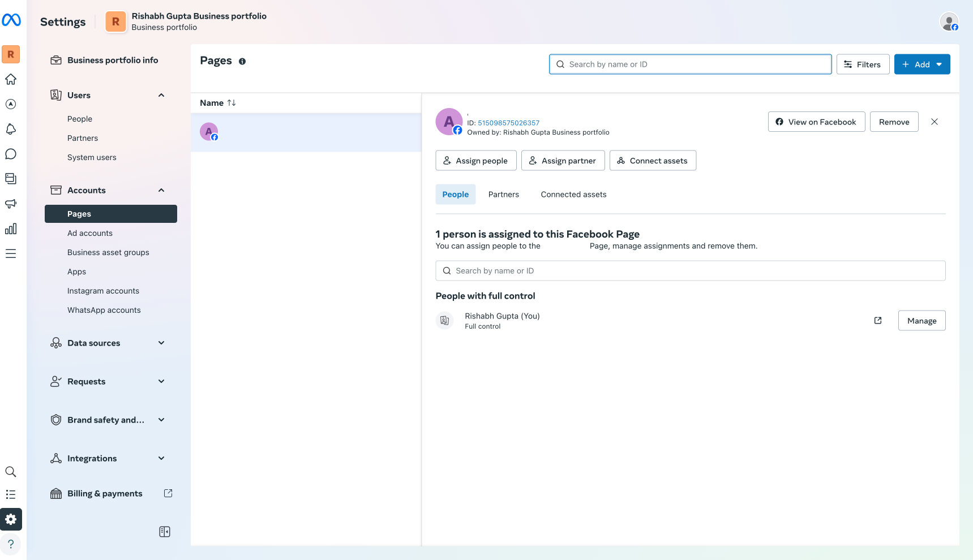
Task: Collapse the Accounts section
Action: point(161,190)
